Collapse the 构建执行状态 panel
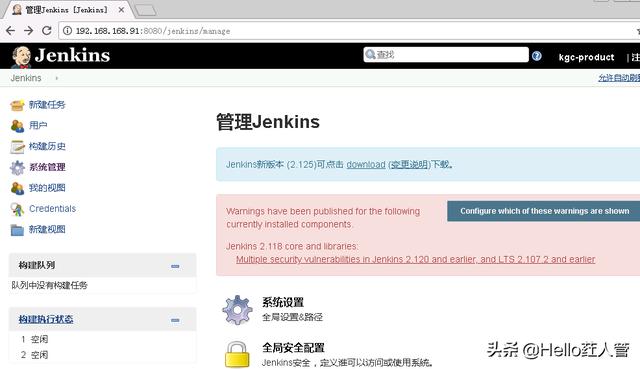Screen dimensions: 640x369 click(175, 320)
